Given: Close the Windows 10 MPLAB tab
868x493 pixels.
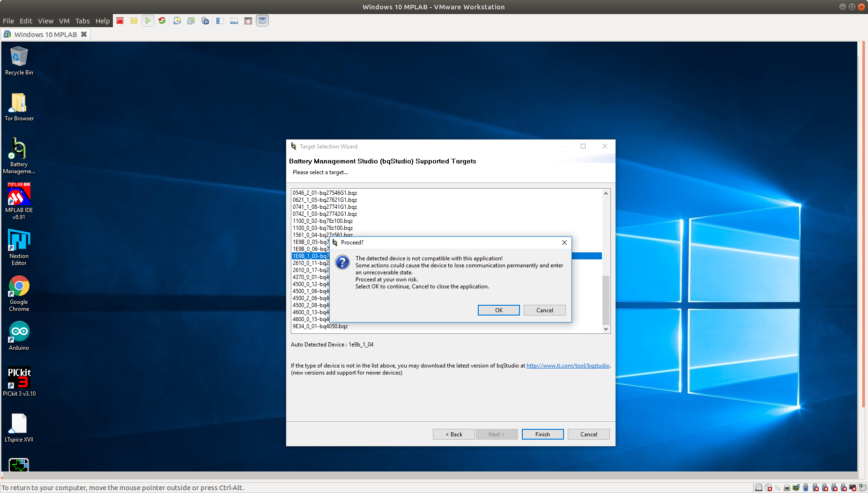Looking at the screenshot, I should pyautogui.click(x=84, y=34).
